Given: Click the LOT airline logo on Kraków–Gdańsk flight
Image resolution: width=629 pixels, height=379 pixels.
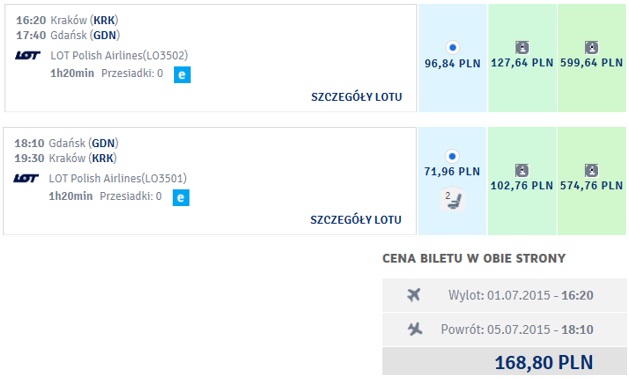Looking at the screenshot, I should point(28,55).
